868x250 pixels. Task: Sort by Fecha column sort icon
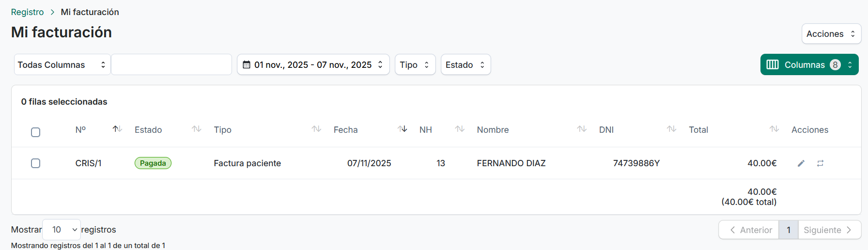(x=402, y=129)
